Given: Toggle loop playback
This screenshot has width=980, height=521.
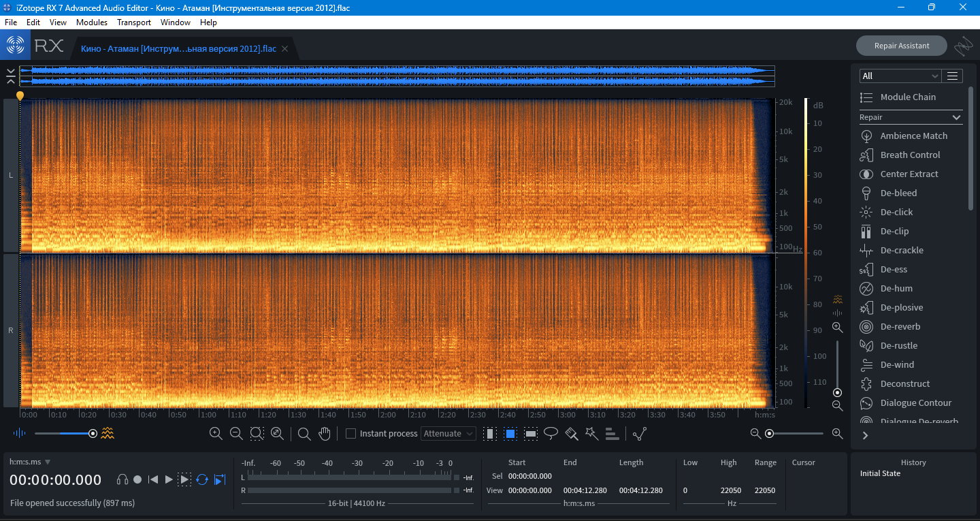Looking at the screenshot, I should [202, 479].
